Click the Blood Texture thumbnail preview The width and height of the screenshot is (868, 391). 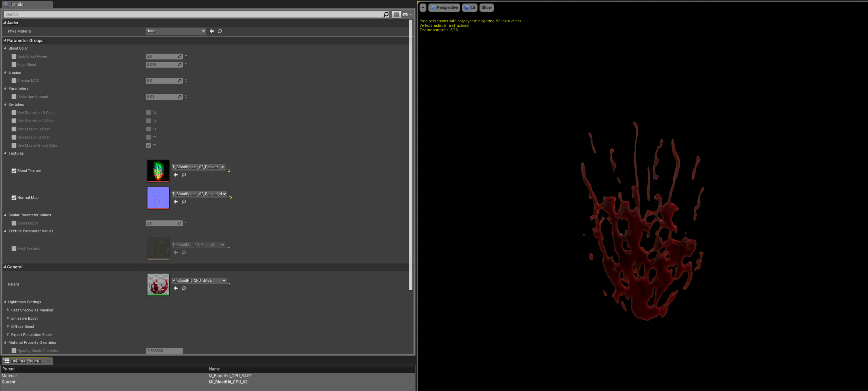[158, 170]
